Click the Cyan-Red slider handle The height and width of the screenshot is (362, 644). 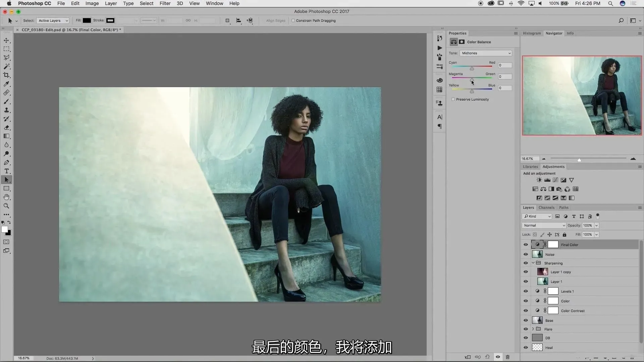click(472, 68)
